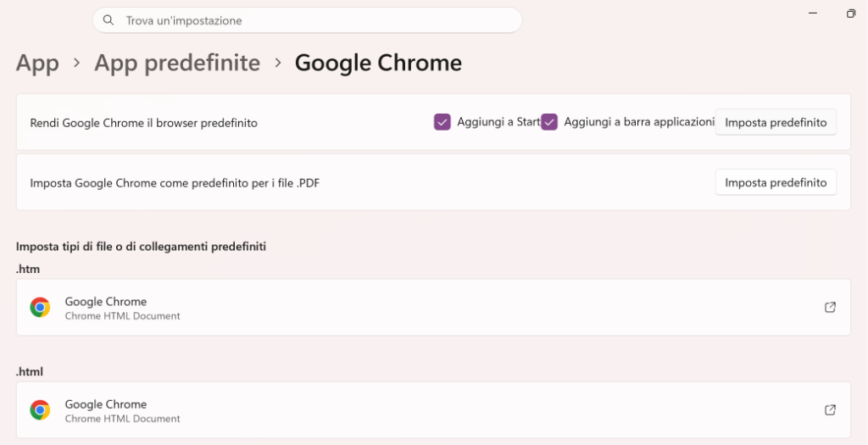Click the first breadcrumb chevron after App

tap(77, 63)
